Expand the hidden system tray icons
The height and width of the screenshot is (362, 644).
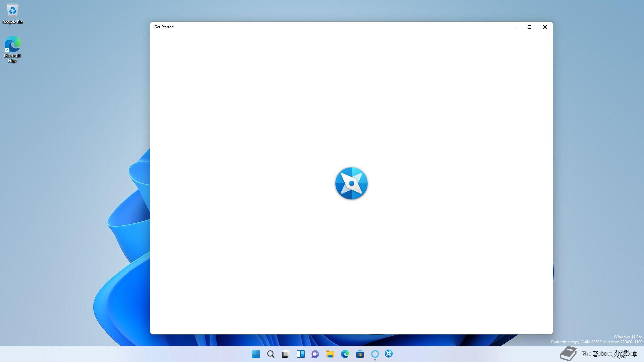tap(584, 354)
